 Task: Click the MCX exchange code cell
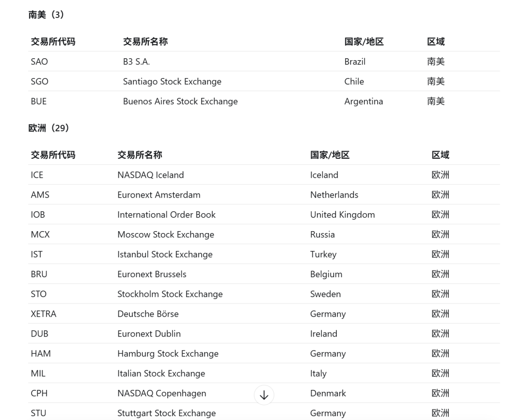(40, 235)
